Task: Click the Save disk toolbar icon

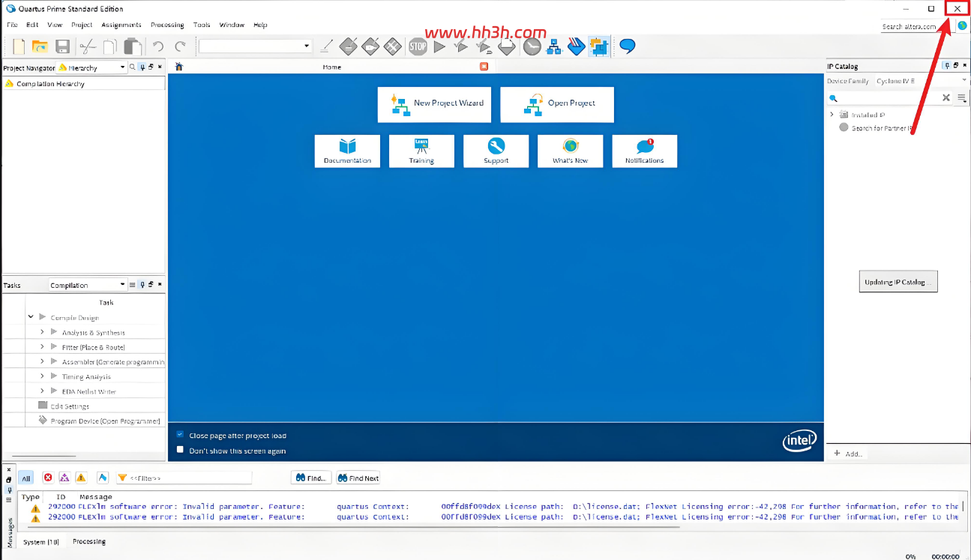Action: 62,46
